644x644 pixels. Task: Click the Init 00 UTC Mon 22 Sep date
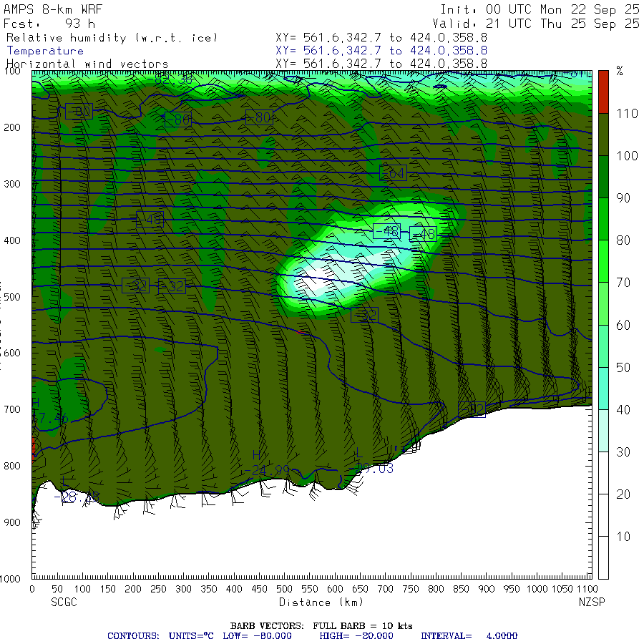[x=539, y=10]
